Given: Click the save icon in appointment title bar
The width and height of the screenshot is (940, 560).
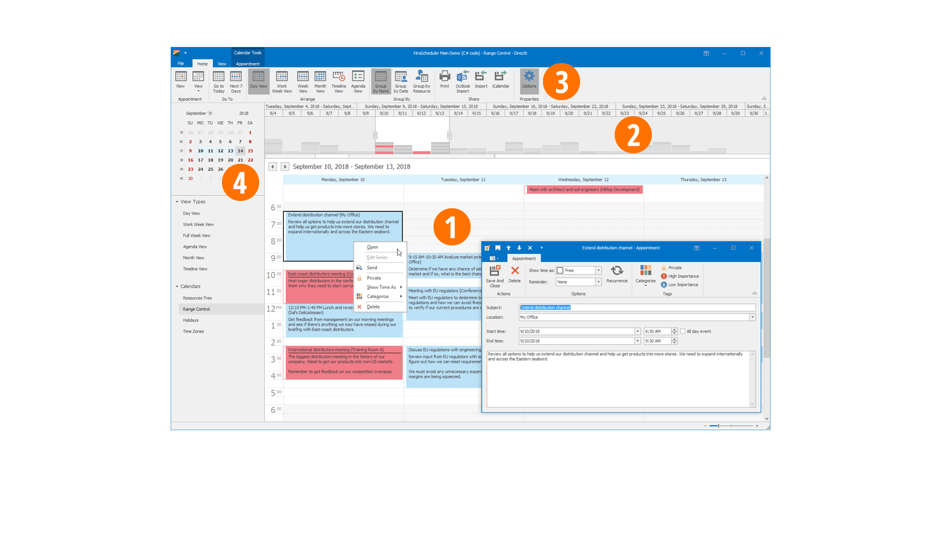Looking at the screenshot, I should [x=498, y=248].
